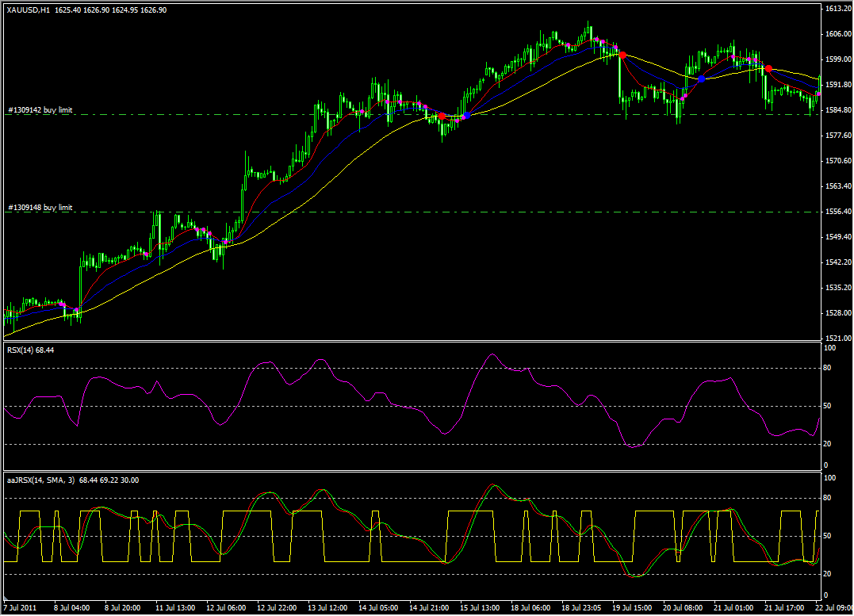854x616 pixels.
Task: Click the 80 level in the RSX(14) scale
Action: tap(829, 368)
